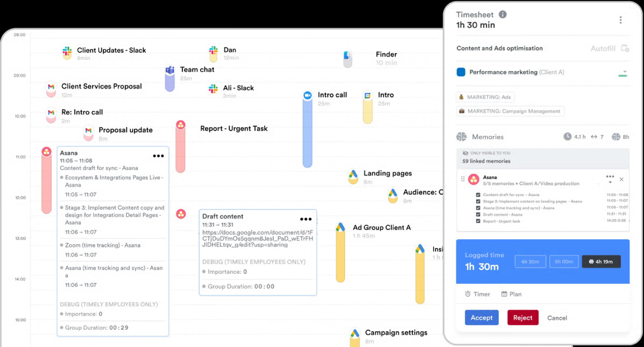Choose the 4h 30m logged time suggestion
Viewport: 644px width, 347px height.
(x=530, y=262)
